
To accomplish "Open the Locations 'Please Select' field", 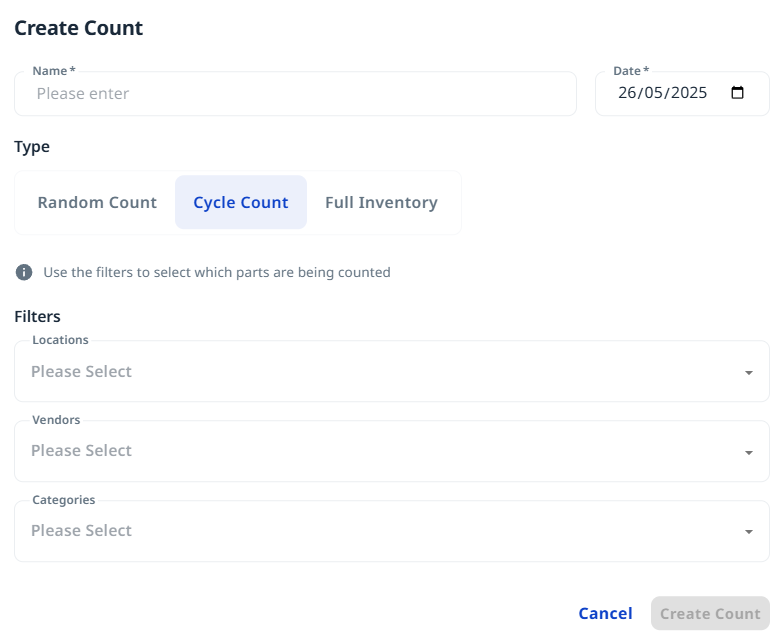I will pyautogui.click(x=380, y=372).
